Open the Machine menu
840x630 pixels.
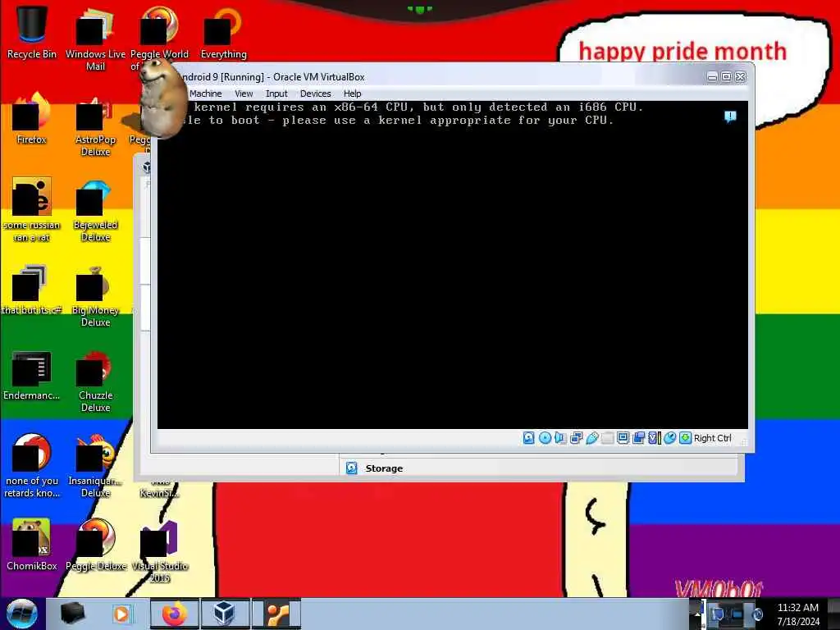205,94
